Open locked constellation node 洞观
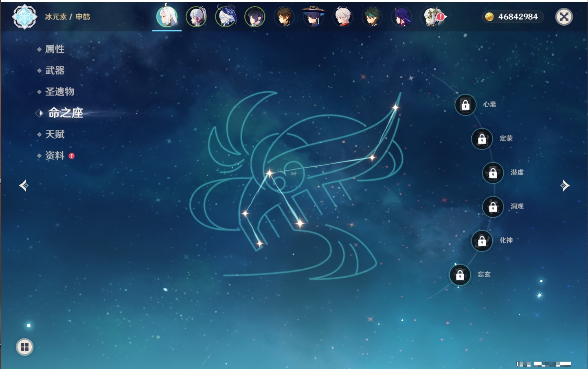The height and width of the screenshot is (369, 588). (x=493, y=207)
